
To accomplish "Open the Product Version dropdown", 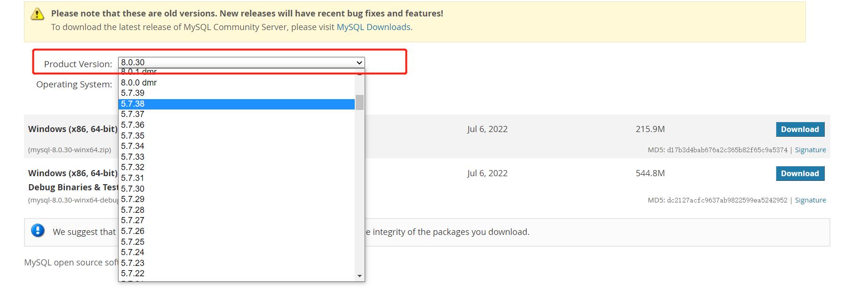I will (x=241, y=62).
